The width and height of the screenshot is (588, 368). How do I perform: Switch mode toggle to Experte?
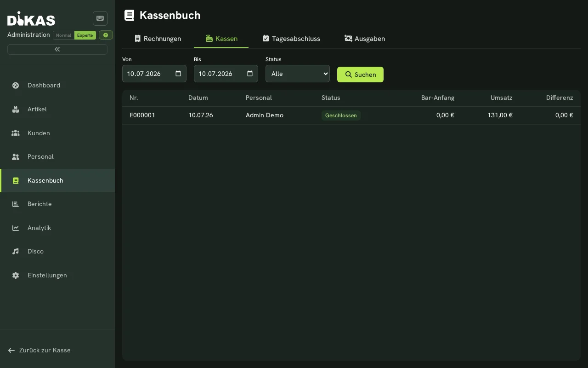(x=85, y=35)
